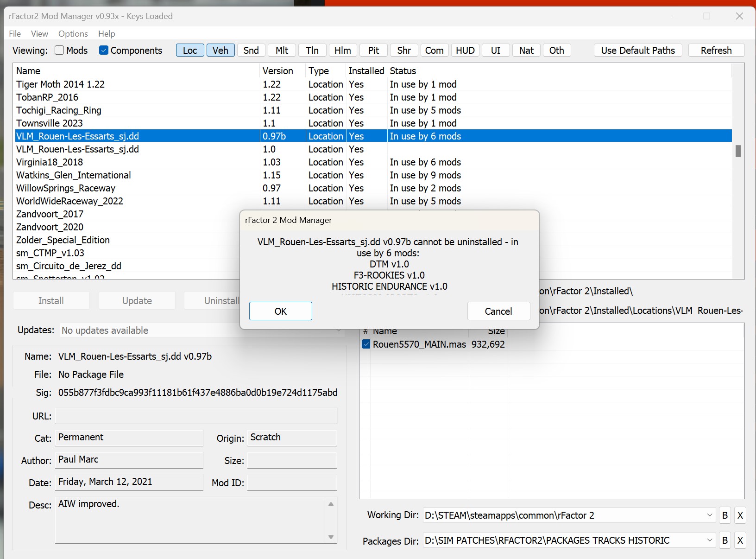Uncheck Rouen5570_MAIN.mas file checkbox
Image resolution: width=756 pixels, height=559 pixels.
pyautogui.click(x=366, y=344)
